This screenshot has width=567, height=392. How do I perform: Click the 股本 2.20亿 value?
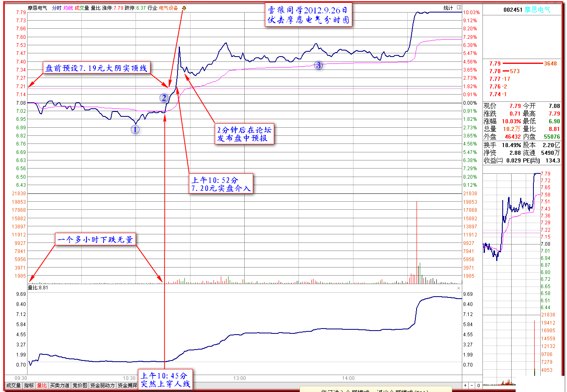pyautogui.click(x=552, y=145)
